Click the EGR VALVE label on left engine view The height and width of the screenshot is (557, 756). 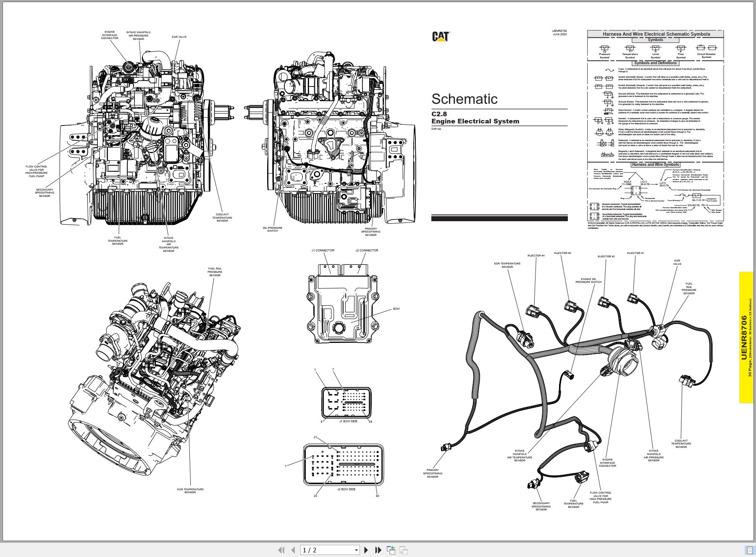click(x=179, y=37)
